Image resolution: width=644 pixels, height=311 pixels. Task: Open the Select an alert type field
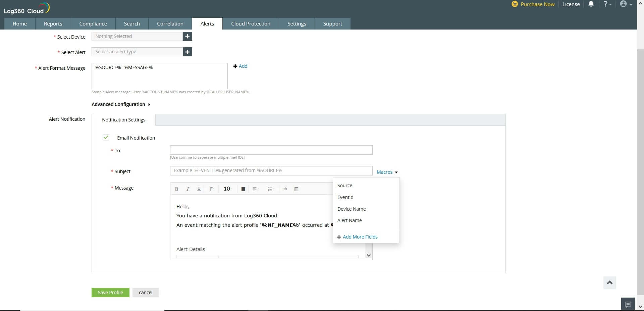[137, 52]
